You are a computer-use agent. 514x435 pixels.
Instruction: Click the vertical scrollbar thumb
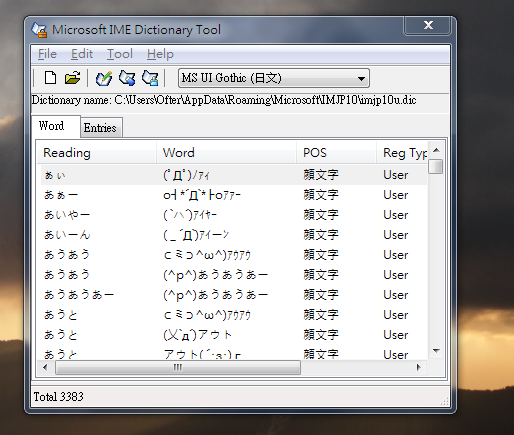[436, 167]
